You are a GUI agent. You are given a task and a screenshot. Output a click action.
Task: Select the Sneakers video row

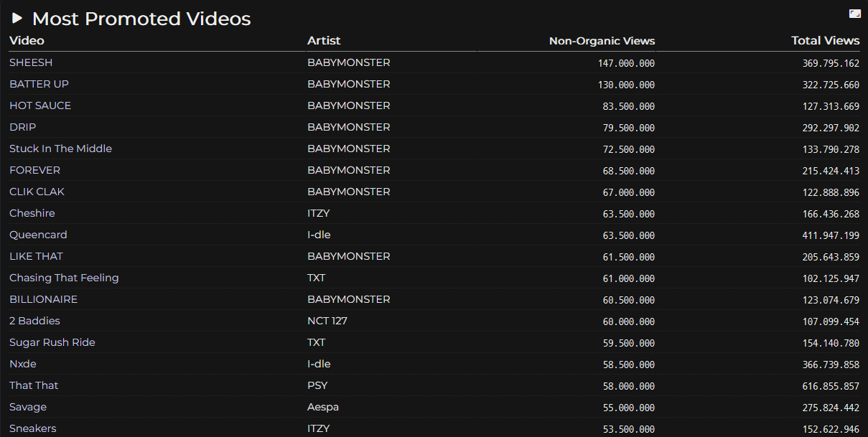(32, 428)
